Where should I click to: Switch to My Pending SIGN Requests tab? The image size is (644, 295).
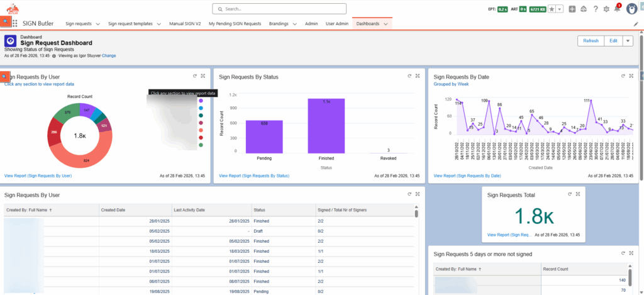pyautogui.click(x=235, y=24)
